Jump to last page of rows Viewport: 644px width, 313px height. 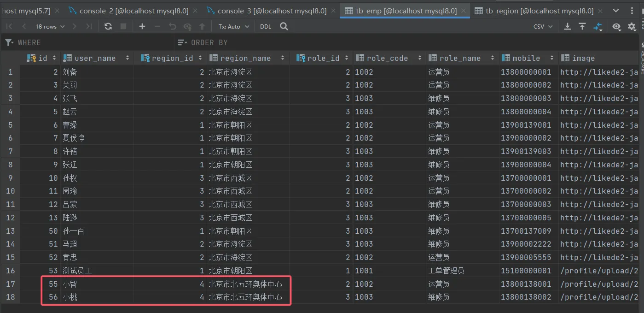(x=89, y=26)
